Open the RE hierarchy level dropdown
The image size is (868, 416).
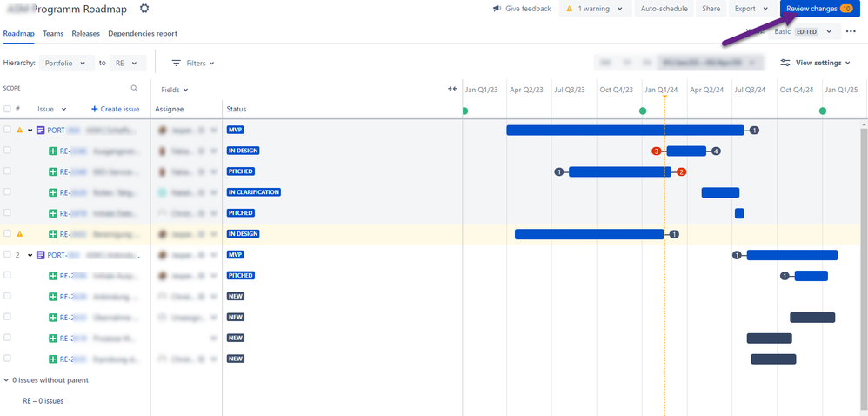pos(128,64)
